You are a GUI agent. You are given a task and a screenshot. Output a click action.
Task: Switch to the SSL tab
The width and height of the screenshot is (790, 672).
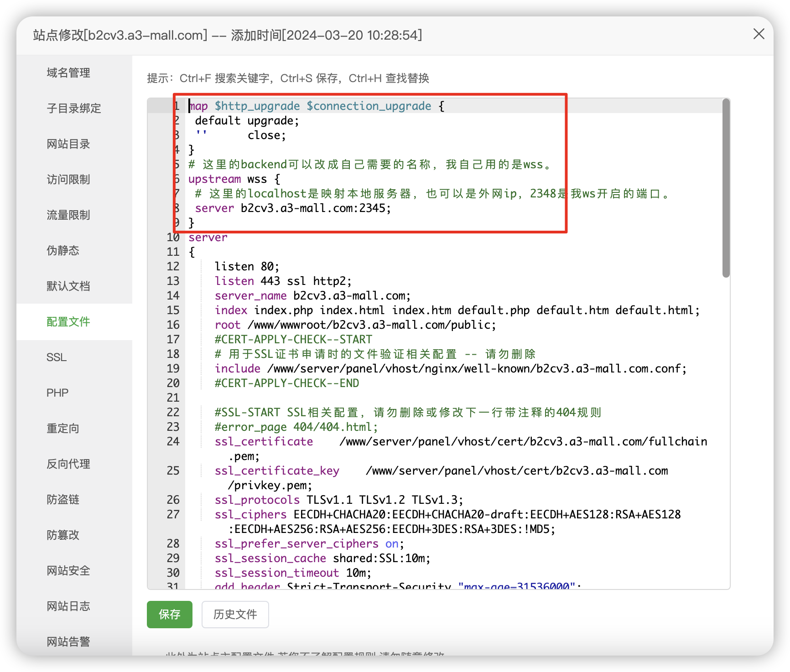[x=57, y=357]
